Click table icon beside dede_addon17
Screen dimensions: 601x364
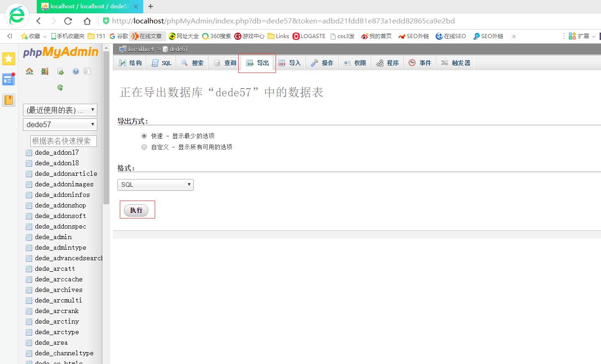click(x=29, y=152)
